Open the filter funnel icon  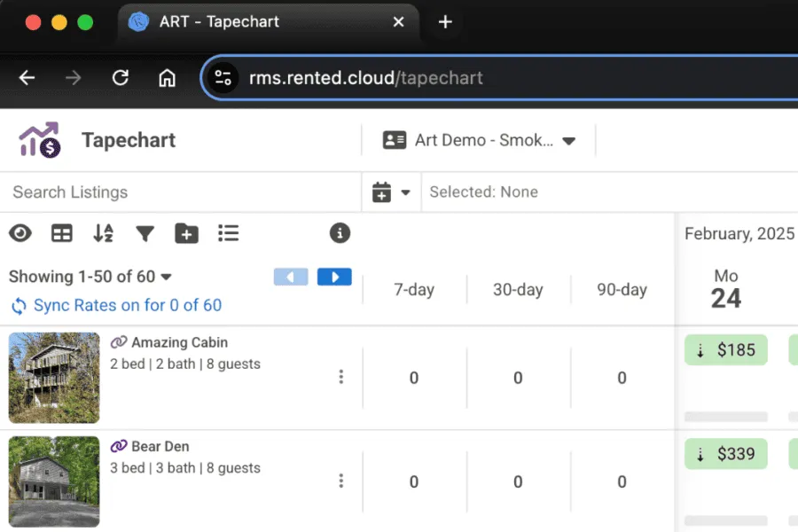pos(145,233)
